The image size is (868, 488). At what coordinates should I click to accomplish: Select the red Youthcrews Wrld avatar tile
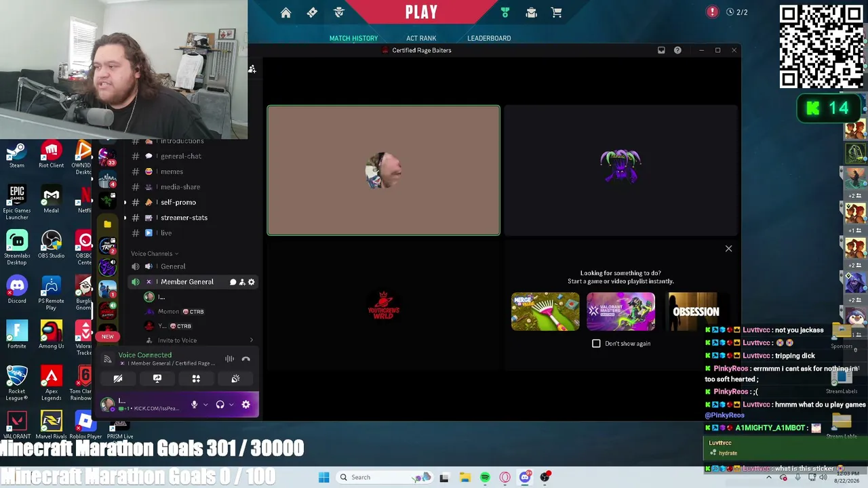(384, 305)
